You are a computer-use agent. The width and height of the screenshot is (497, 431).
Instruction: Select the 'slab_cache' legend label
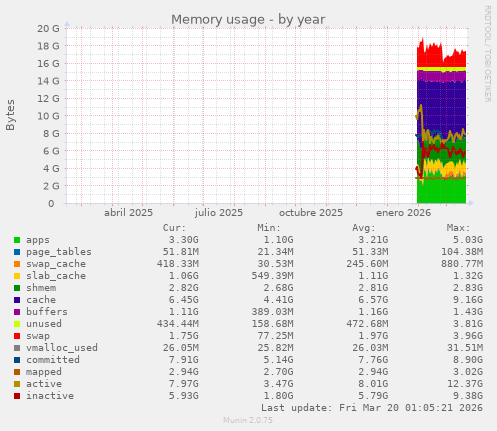click(56, 276)
